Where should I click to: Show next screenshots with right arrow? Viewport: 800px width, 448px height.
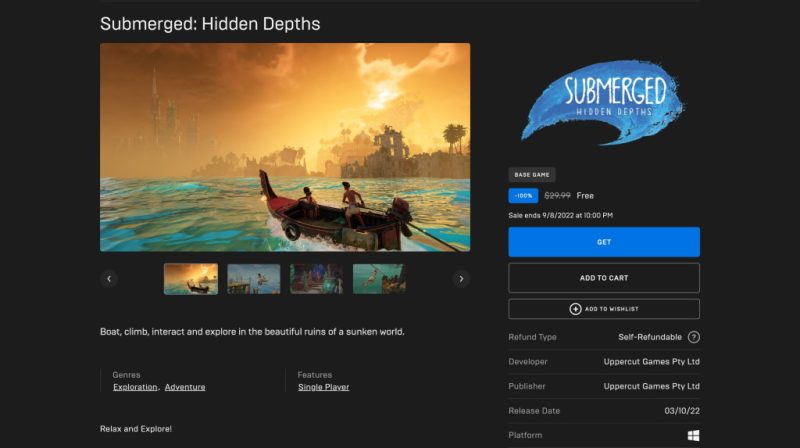point(461,279)
